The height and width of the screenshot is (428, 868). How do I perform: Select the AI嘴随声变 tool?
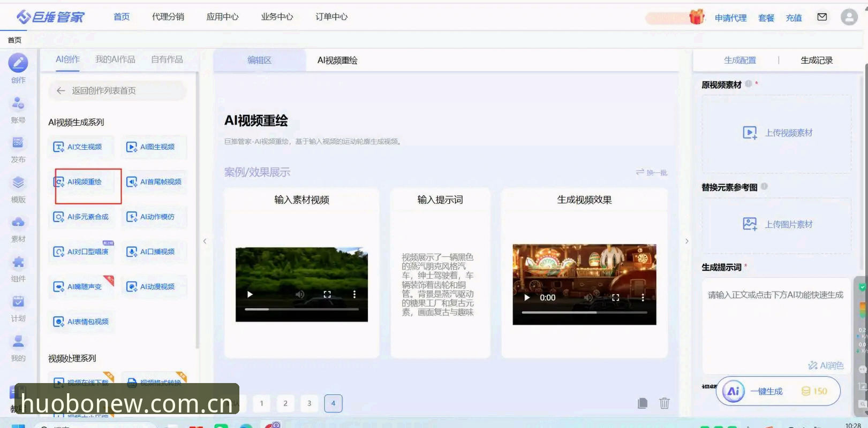click(81, 287)
